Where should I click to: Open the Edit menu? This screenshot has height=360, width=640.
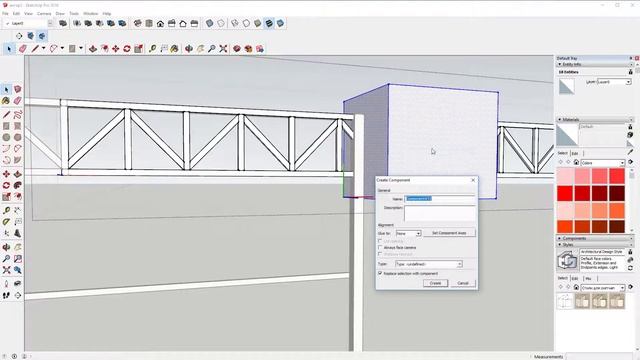point(16,13)
